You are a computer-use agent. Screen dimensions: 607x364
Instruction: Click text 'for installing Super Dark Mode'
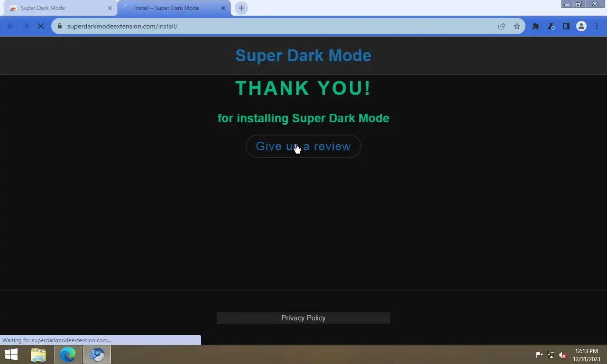click(x=303, y=118)
